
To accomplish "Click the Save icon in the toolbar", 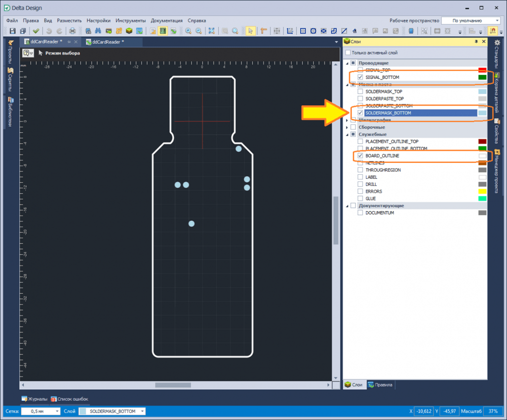I will pos(13,31).
